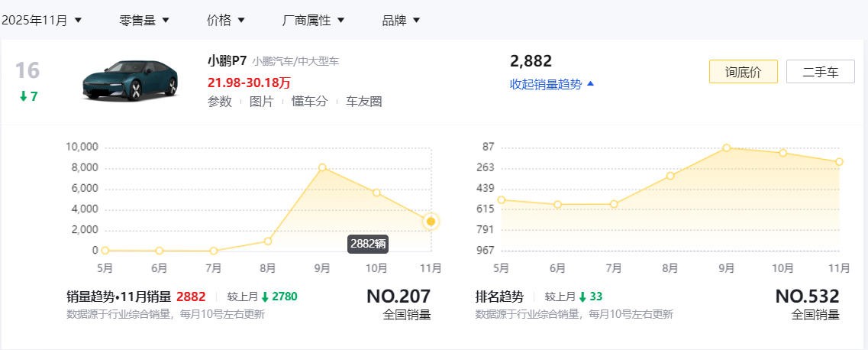
Task: Click the green down-arrow rank change indicator
Action: [29, 97]
